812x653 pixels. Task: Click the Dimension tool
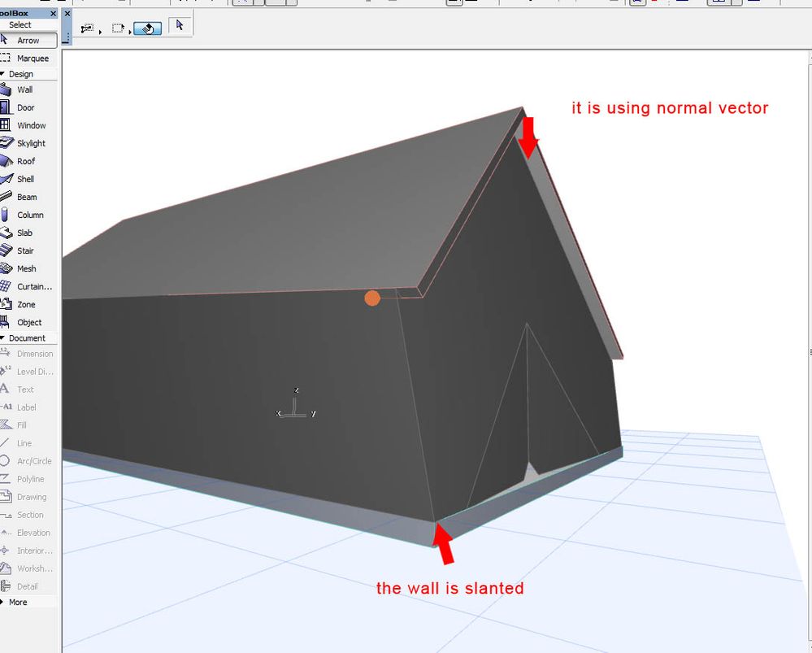click(x=28, y=354)
